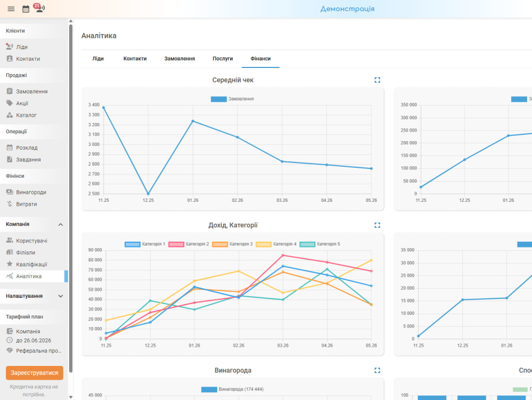Click the Замовлення sidebar icon
The image size is (532, 400).
(x=10, y=91)
